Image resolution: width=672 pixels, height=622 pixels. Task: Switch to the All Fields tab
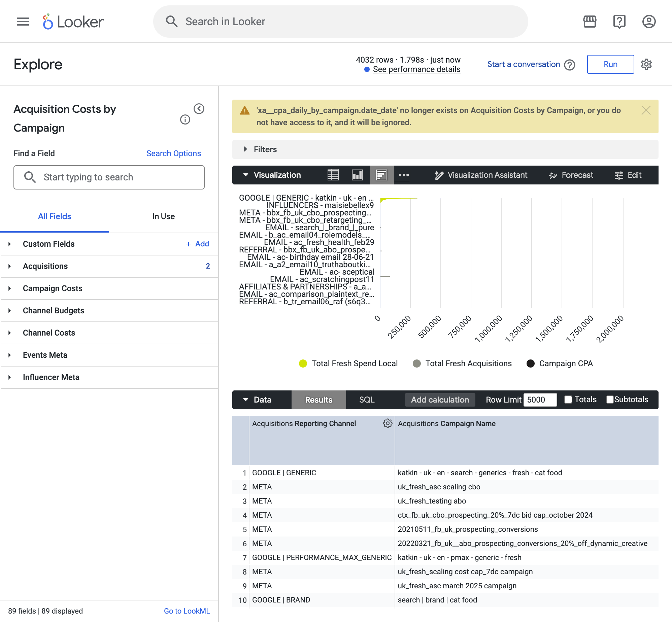pos(55,216)
